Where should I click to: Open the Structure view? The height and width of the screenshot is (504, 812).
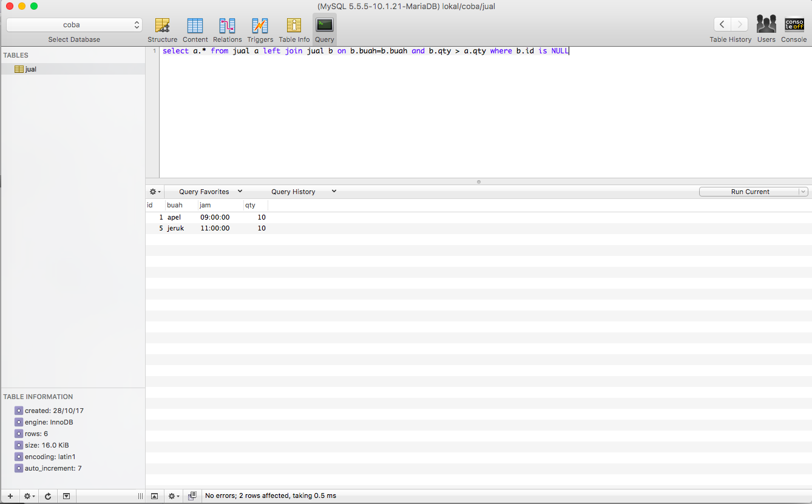(162, 30)
